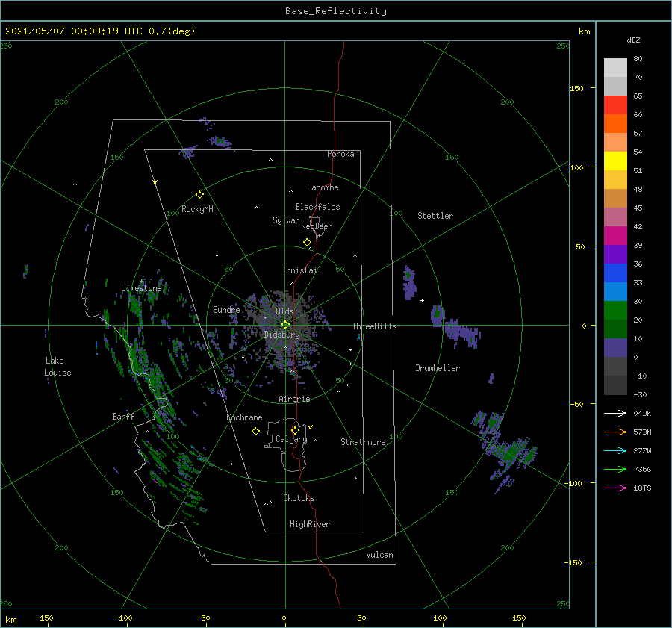Click the Base_Reflectivity title

tap(336, 11)
